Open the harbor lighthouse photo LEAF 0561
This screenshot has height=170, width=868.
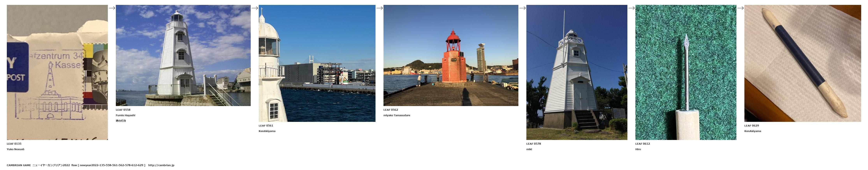click(x=317, y=63)
